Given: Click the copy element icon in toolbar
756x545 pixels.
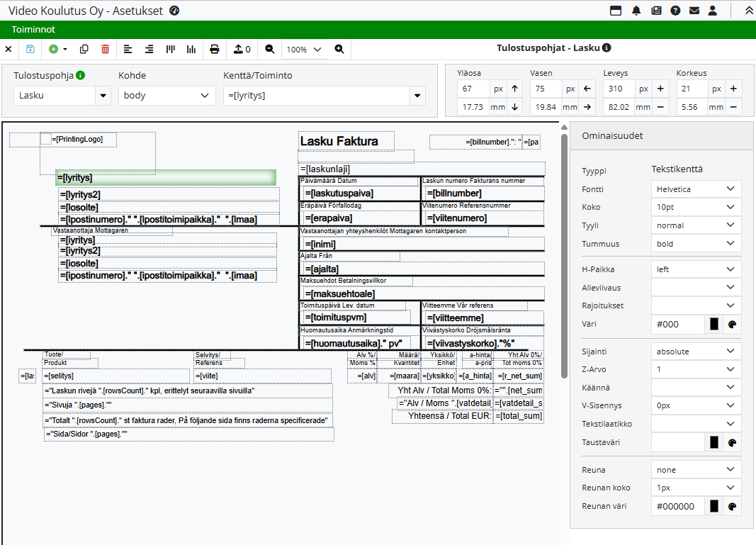Looking at the screenshot, I should tap(84, 49).
